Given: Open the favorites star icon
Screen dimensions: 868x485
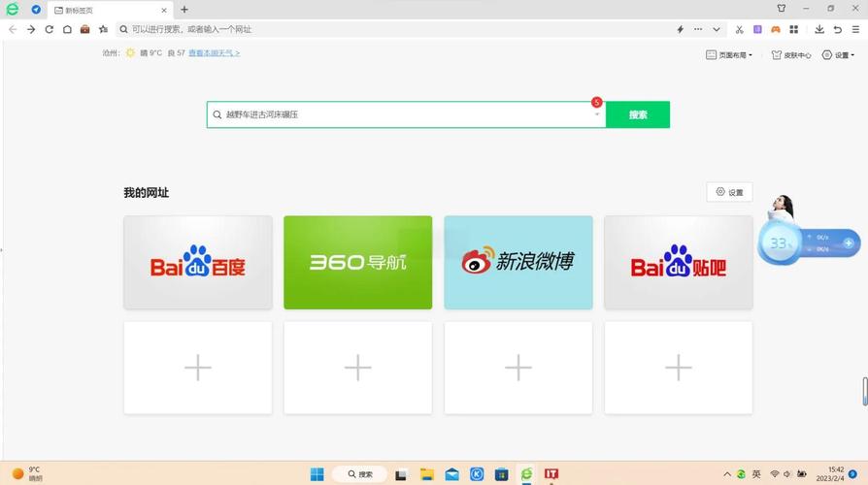Looking at the screenshot, I should 103,29.
